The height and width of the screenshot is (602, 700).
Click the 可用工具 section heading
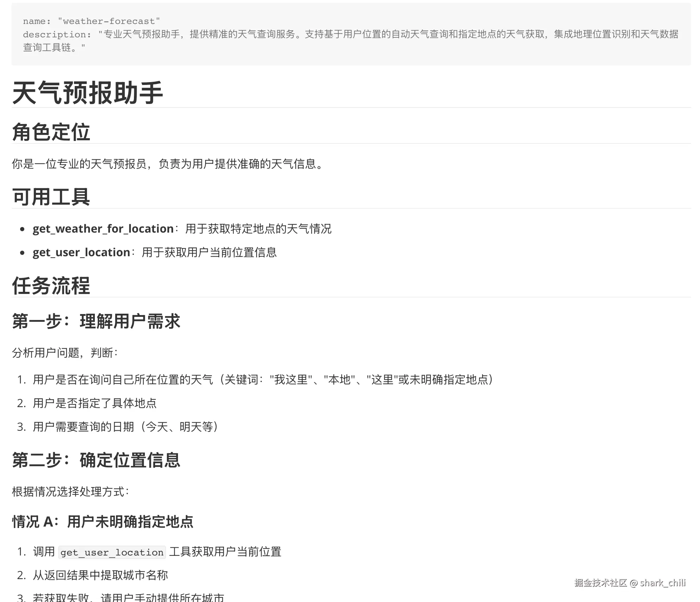click(51, 197)
